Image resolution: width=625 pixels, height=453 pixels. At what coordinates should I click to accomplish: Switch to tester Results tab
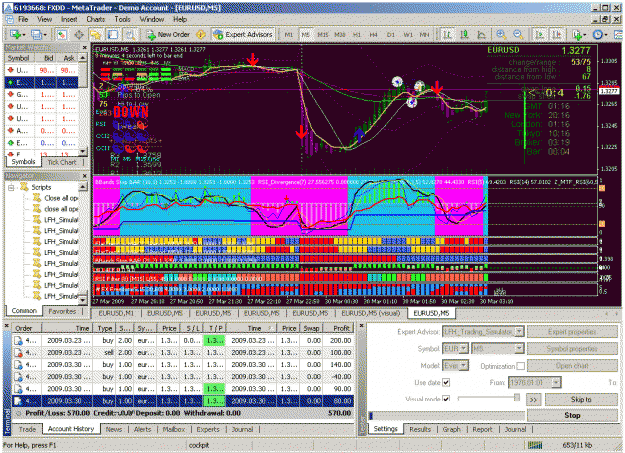[x=420, y=429]
